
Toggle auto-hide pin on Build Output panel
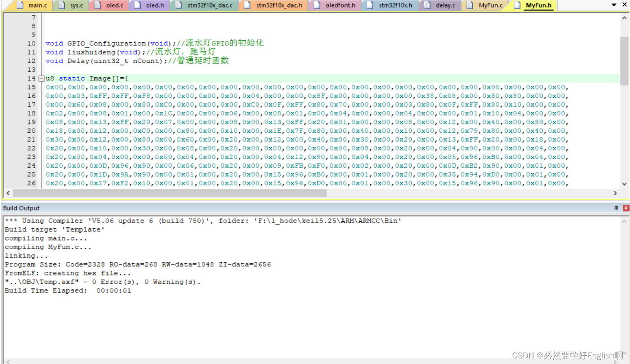616,208
